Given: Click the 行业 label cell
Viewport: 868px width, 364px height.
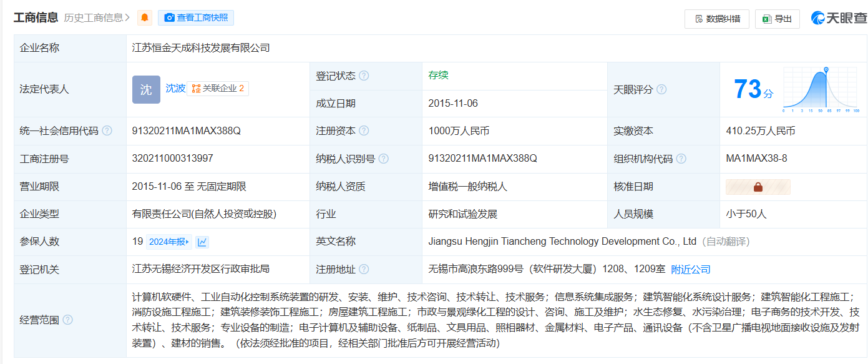Looking at the screenshot, I should point(366,214).
